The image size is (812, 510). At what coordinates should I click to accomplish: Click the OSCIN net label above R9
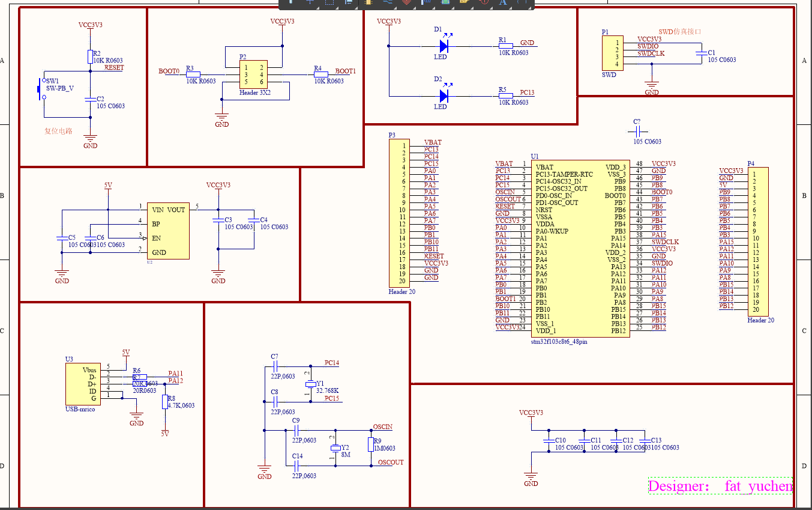tap(382, 427)
